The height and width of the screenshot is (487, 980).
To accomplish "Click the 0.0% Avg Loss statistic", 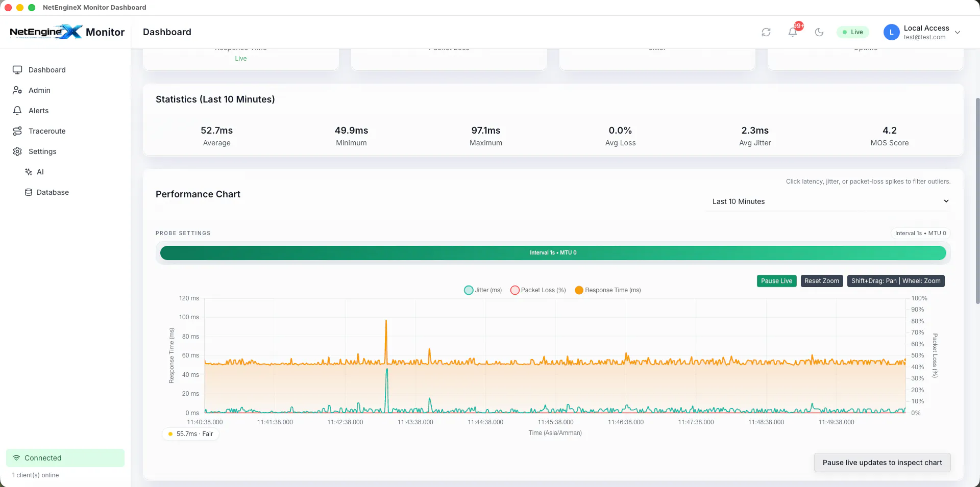I will [x=621, y=136].
